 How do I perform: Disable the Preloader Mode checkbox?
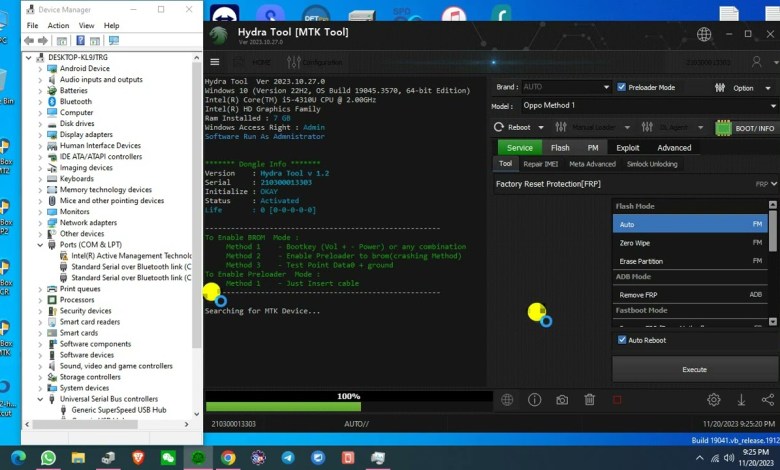(x=622, y=87)
